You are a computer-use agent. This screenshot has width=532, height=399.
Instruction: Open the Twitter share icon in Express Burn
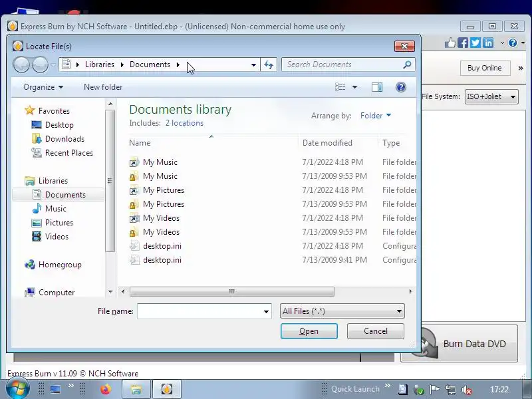(475, 43)
